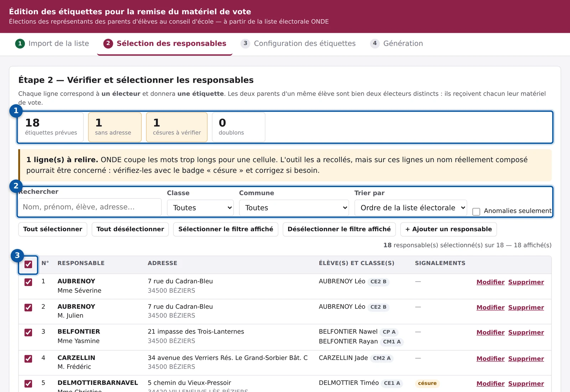Viewport: 570px width, 392px height.
Task: Click the ADRESSE column header
Action: [x=162, y=263]
